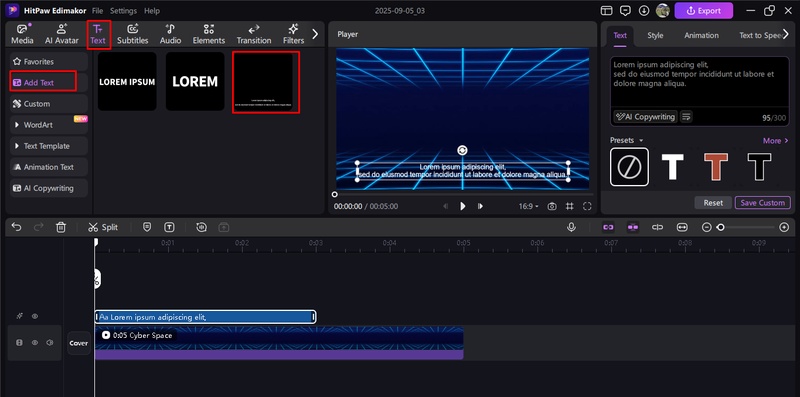This screenshot has height=397, width=800.
Task: Click the rotate handle above the text box
Action: coord(462,150)
